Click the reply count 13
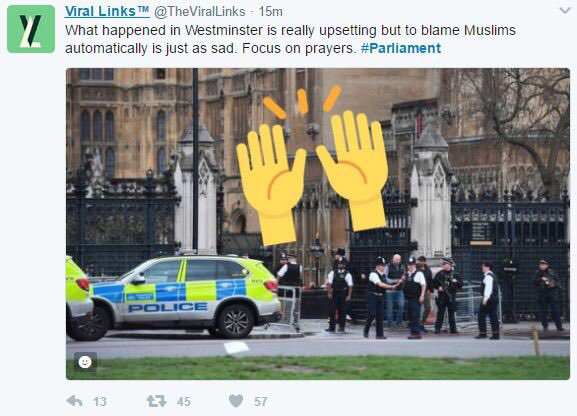This screenshot has height=416, width=577. pos(100,401)
